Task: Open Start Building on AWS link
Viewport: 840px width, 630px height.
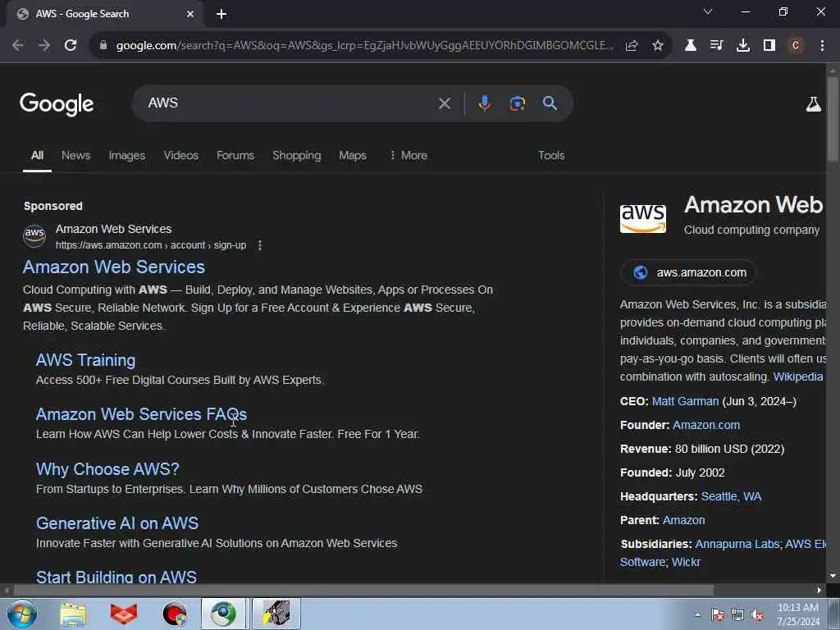Action: pyautogui.click(x=116, y=577)
